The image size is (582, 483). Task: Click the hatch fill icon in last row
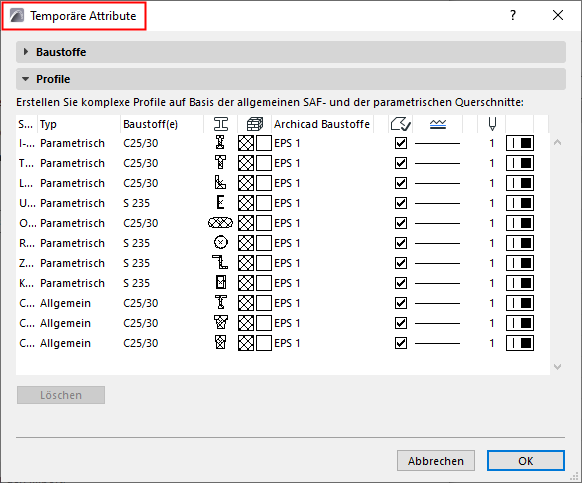click(x=246, y=343)
